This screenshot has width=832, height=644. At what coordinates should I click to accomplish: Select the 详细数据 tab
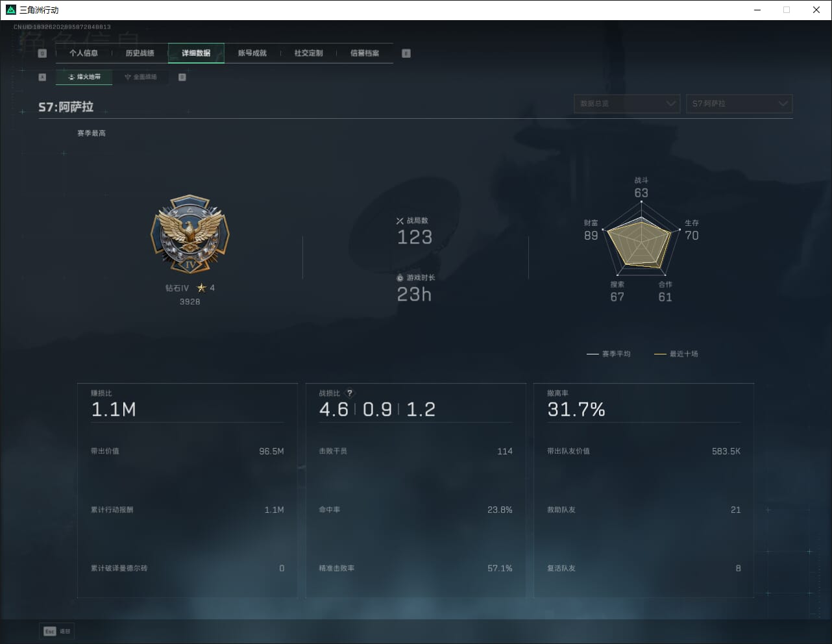pos(196,53)
